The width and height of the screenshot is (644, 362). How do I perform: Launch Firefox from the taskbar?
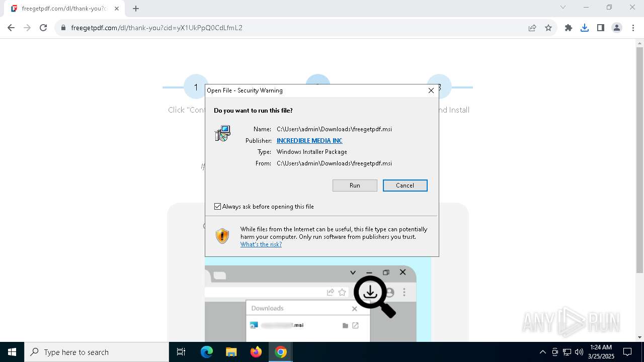pyautogui.click(x=256, y=352)
